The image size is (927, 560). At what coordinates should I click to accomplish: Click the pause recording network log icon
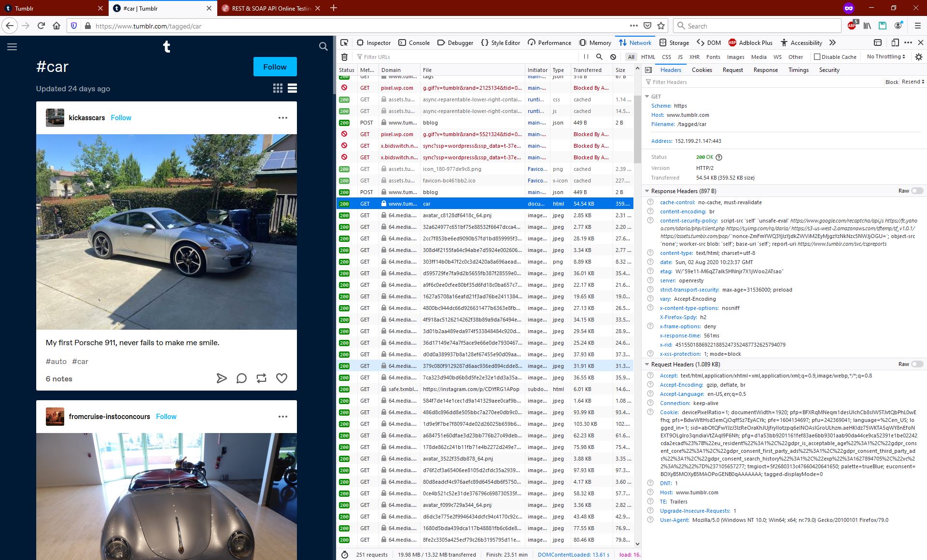(x=586, y=57)
